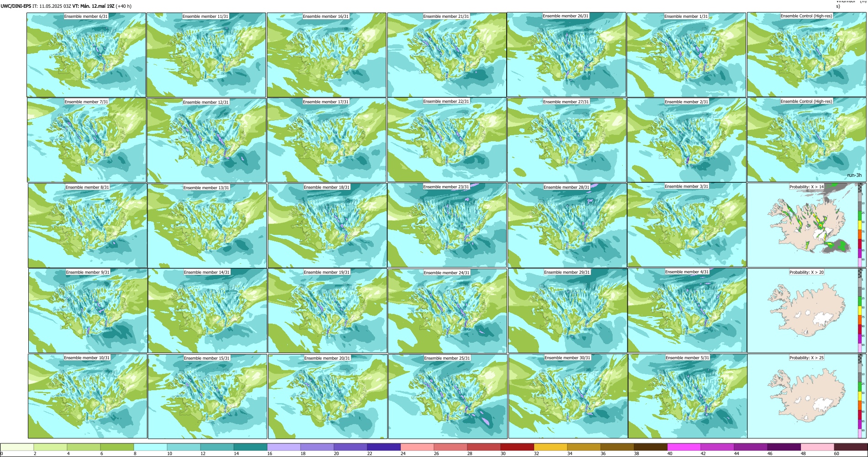Click the (+40 h) forecast offset text
The width and height of the screenshot is (868, 457).
[124, 6]
